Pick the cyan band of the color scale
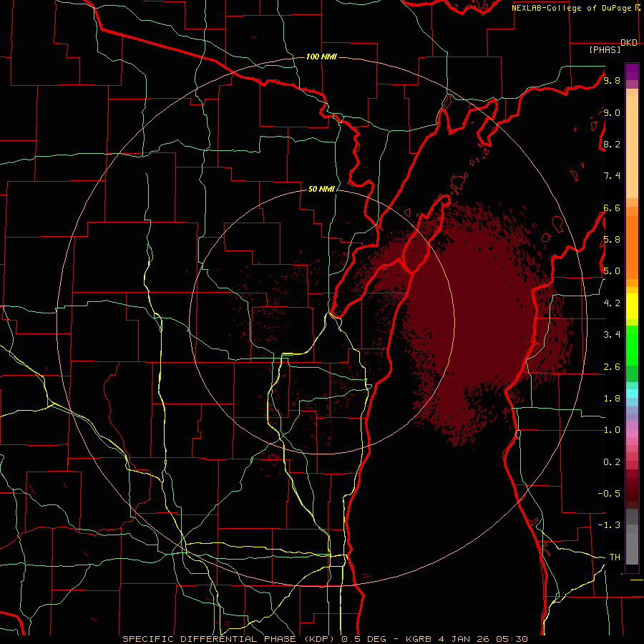 (632, 394)
